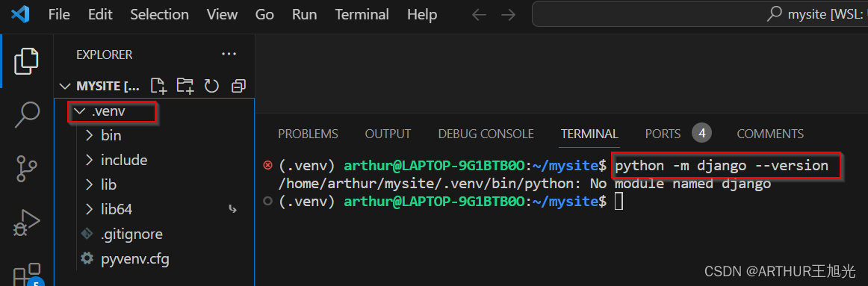Open the Run and Debug view
Image resolution: width=868 pixels, height=286 pixels.
tap(26, 223)
